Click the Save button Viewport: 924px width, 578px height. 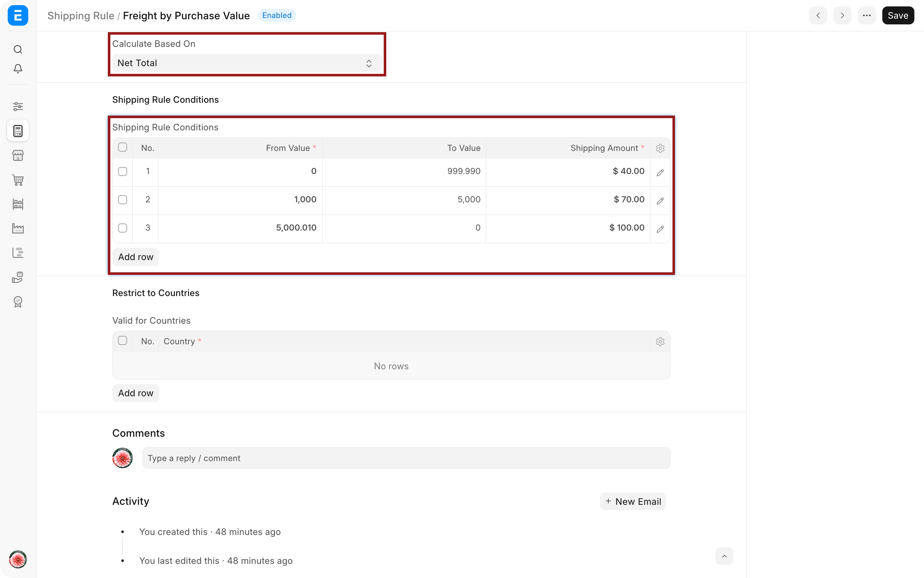tap(898, 15)
